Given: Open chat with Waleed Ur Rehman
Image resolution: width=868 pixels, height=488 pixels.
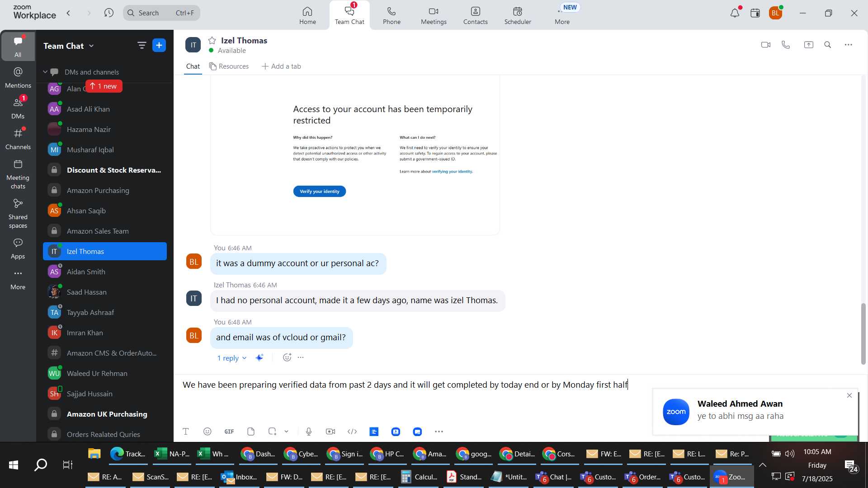Looking at the screenshot, I should click(x=105, y=373).
